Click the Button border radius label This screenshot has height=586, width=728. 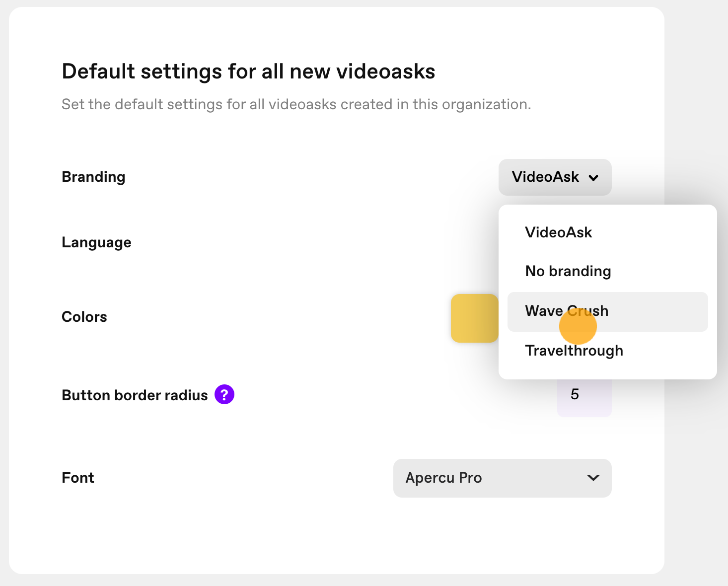pyautogui.click(x=135, y=395)
